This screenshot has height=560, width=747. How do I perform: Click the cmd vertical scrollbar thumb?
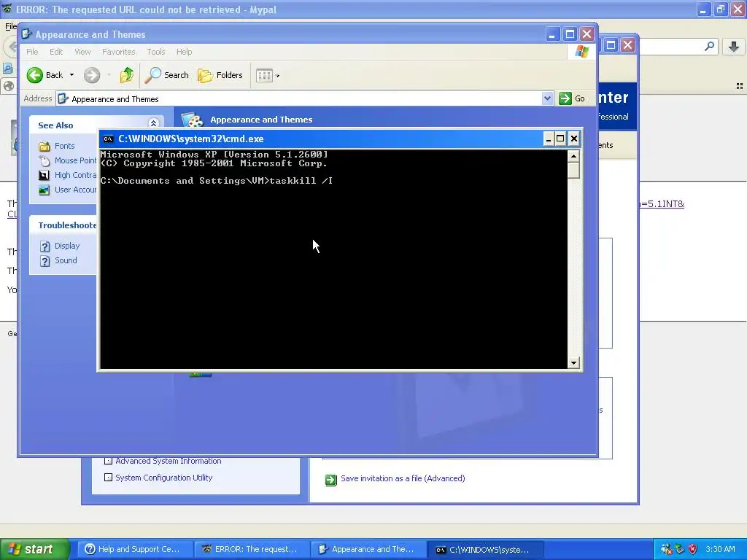(573, 170)
